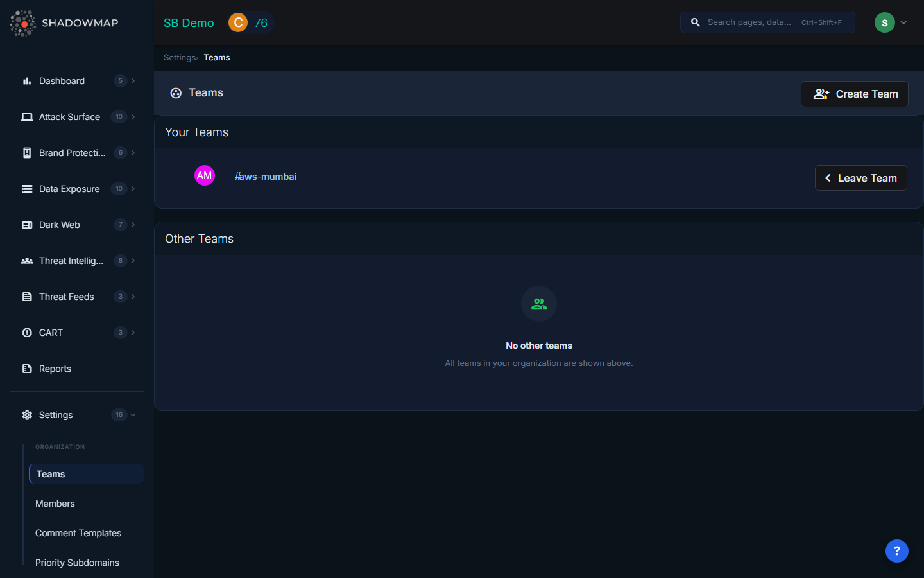924x578 pixels.
Task: Click the Attack Surface laptop icon
Action: [27, 117]
